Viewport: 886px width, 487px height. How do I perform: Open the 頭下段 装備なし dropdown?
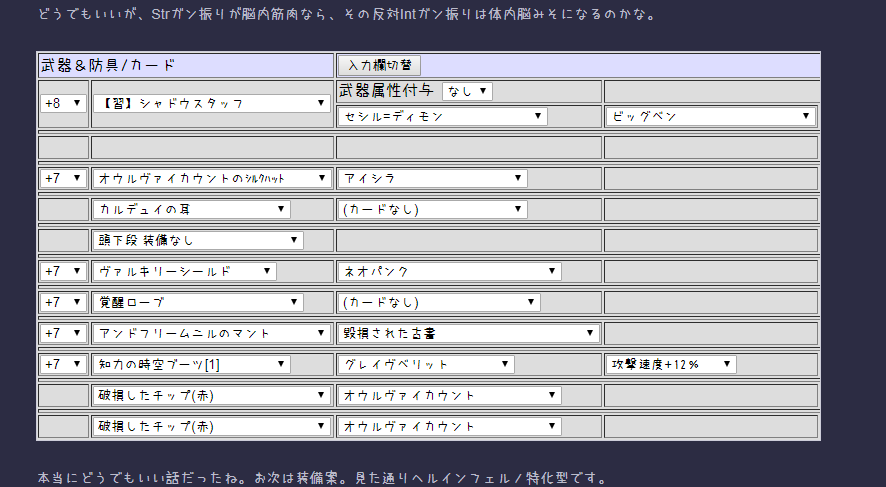tap(198, 241)
